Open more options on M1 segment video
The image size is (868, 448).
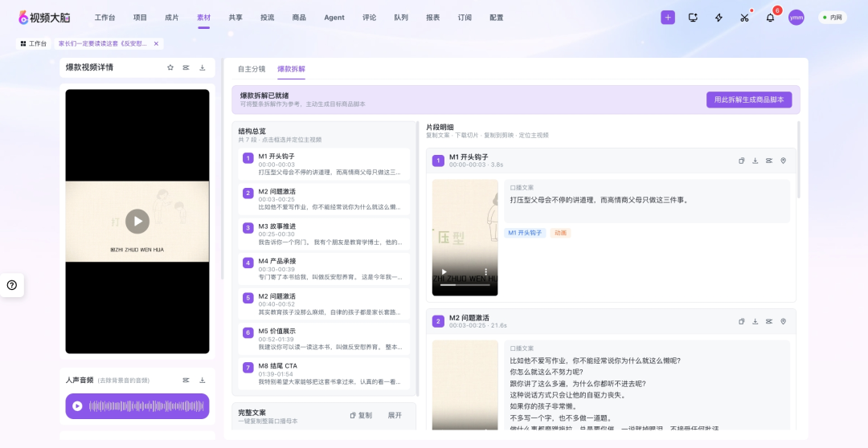click(486, 272)
